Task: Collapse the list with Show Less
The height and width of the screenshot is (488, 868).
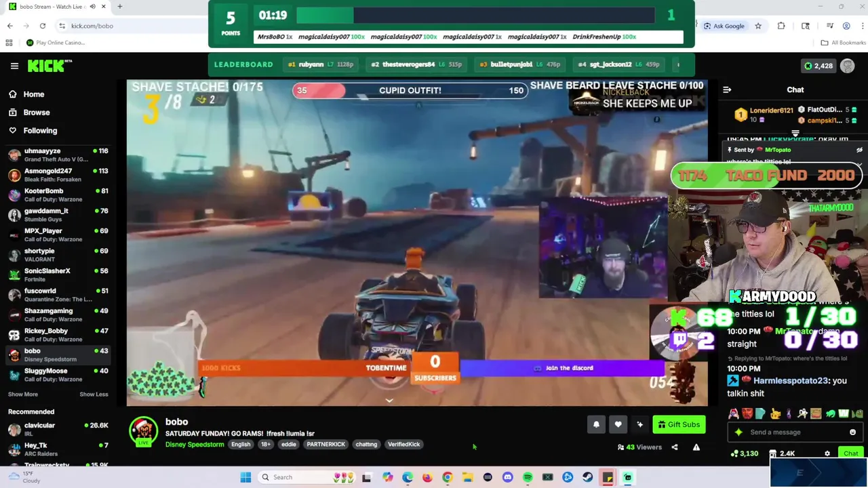Action: point(94,394)
